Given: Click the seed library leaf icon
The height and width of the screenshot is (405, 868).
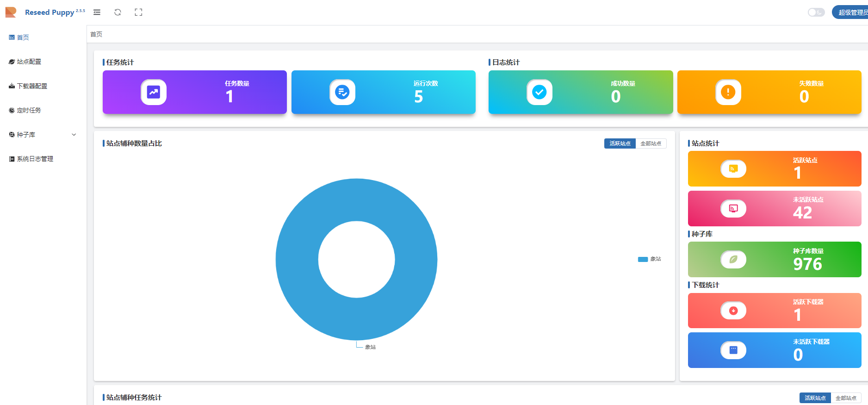Looking at the screenshot, I should click(733, 260).
